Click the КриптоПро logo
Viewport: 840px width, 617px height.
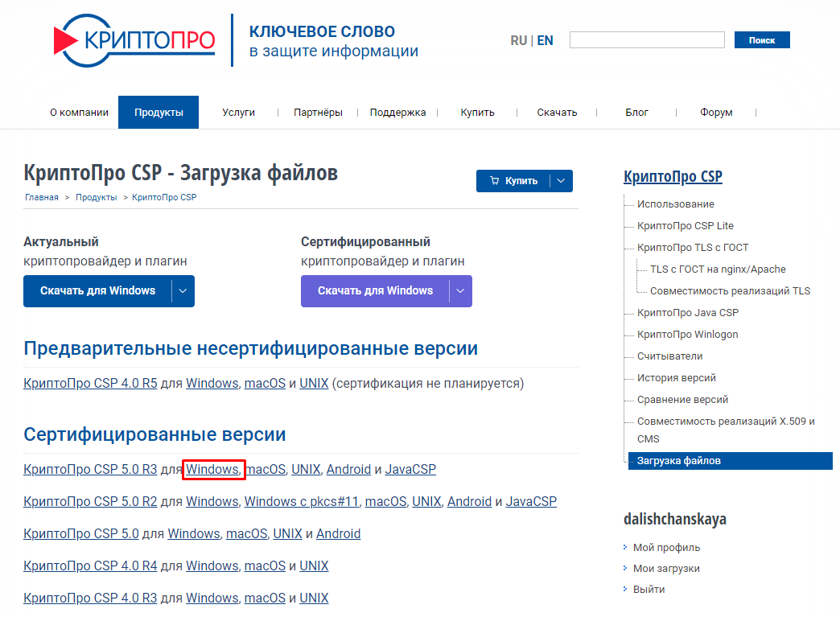134,41
